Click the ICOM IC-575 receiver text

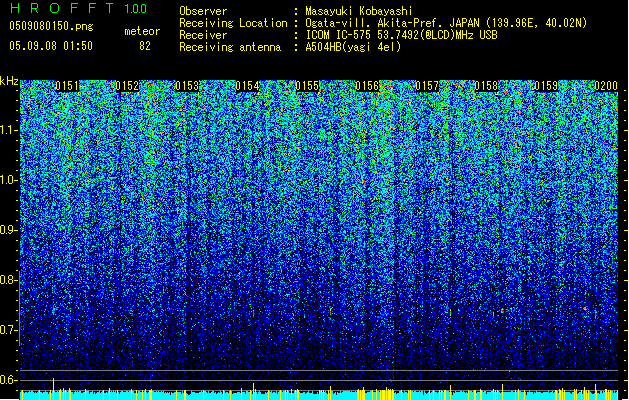coord(401,35)
